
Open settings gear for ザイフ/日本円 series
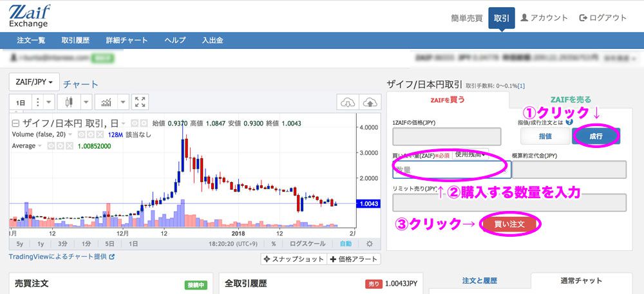(x=144, y=123)
